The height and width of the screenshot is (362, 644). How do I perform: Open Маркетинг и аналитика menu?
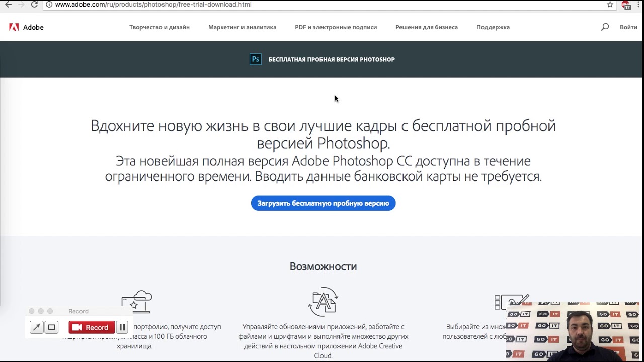tap(242, 27)
